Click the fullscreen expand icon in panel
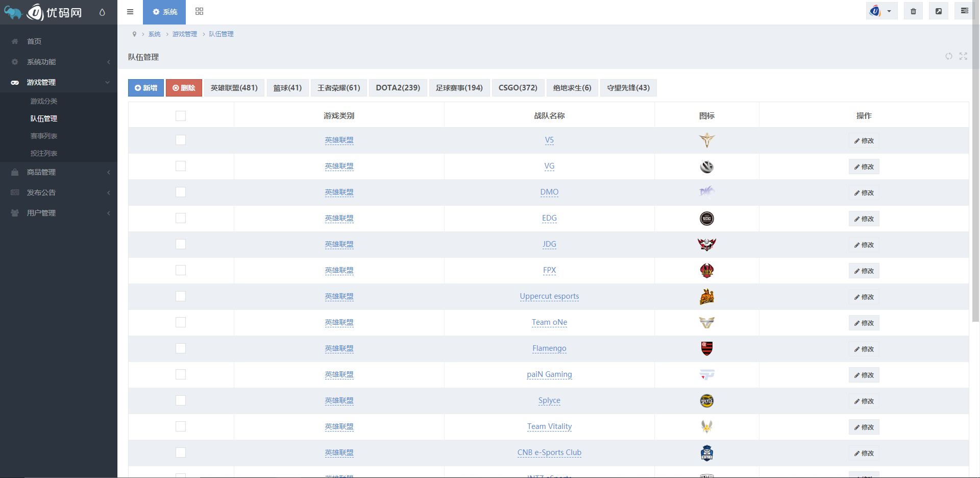The height and width of the screenshot is (478, 980). (963, 56)
